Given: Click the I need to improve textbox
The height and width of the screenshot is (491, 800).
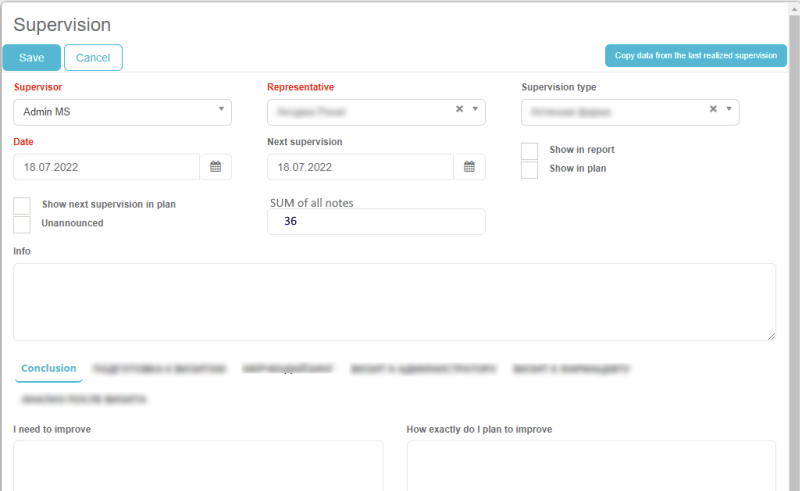Looking at the screenshot, I should 198,465.
